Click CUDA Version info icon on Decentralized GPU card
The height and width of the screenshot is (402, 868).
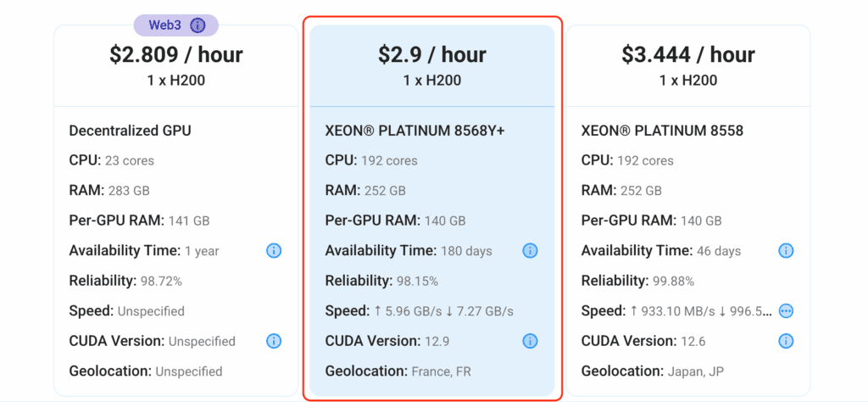click(x=274, y=341)
